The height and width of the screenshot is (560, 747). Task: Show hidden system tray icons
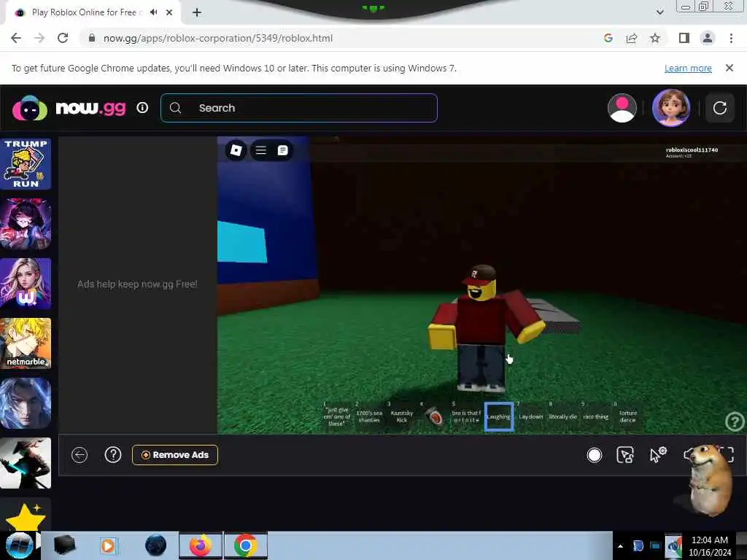pyautogui.click(x=620, y=546)
